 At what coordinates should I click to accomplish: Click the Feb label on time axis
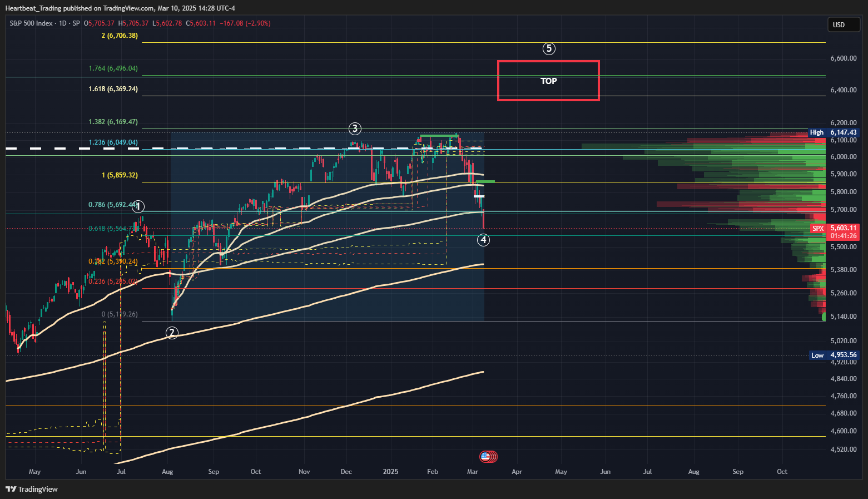pos(433,472)
